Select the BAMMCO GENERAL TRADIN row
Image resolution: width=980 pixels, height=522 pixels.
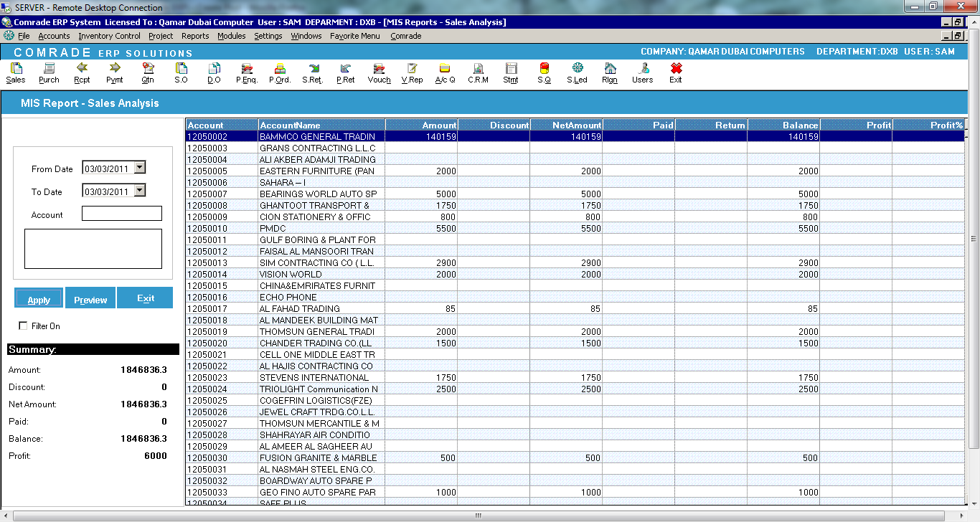pos(319,136)
